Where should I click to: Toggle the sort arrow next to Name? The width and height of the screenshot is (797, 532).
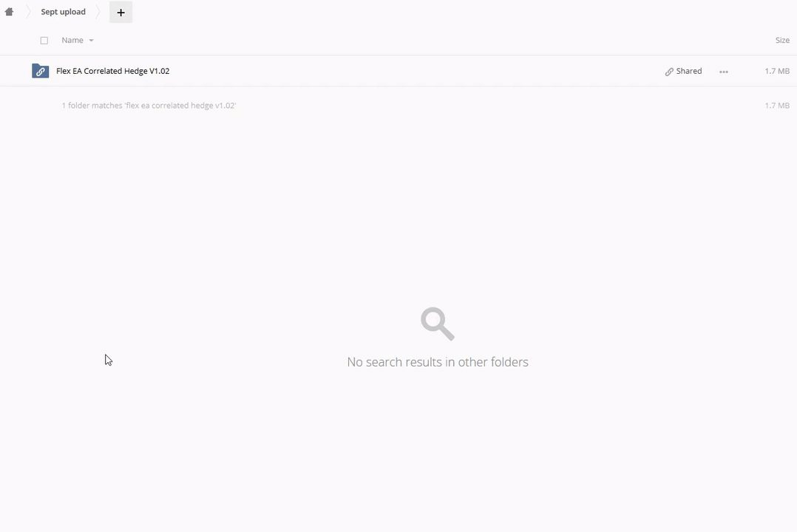[x=91, y=41]
